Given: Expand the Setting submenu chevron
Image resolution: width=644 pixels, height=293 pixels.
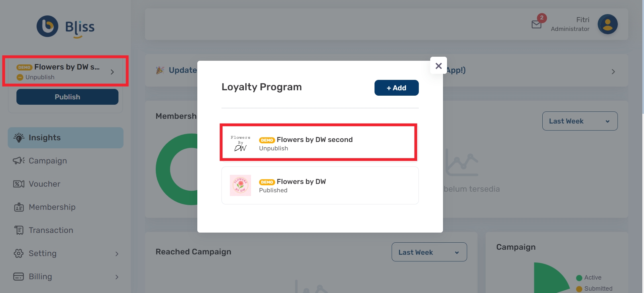Looking at the screenshot, I should pos(117,254).
